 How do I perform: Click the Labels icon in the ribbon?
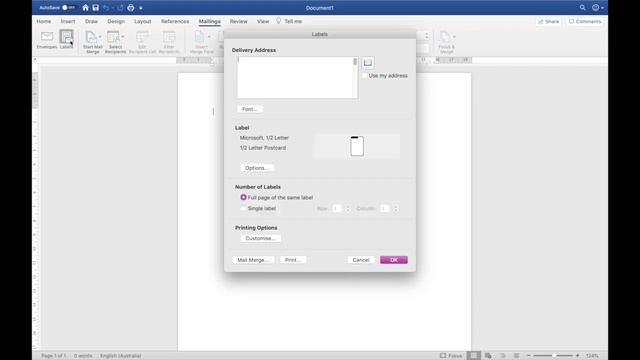click(66, 37)
